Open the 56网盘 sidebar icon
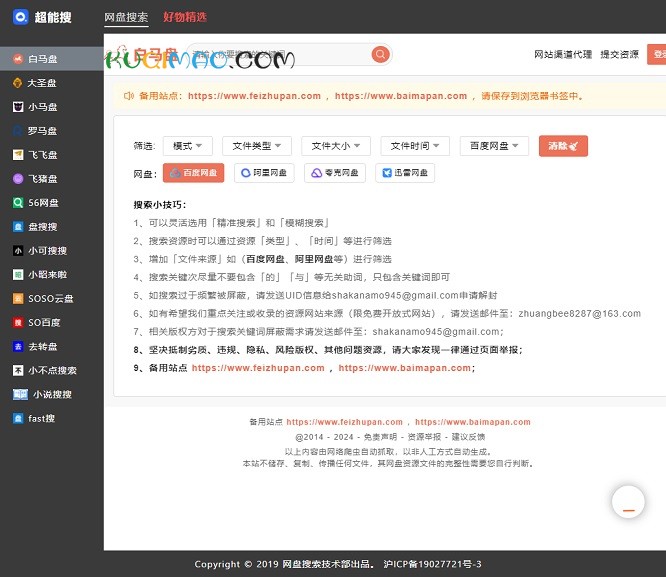666x577 pixels. tap(18, 203)
